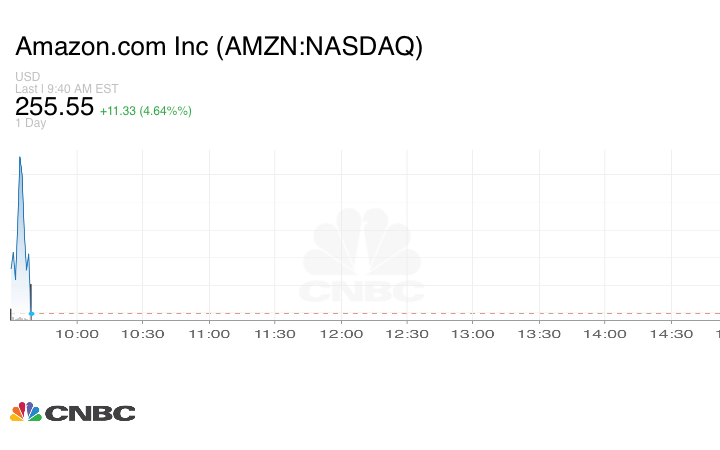Click the 1 Day range label
This screenshot has height=450, width=720.
[x=31, y=123]
